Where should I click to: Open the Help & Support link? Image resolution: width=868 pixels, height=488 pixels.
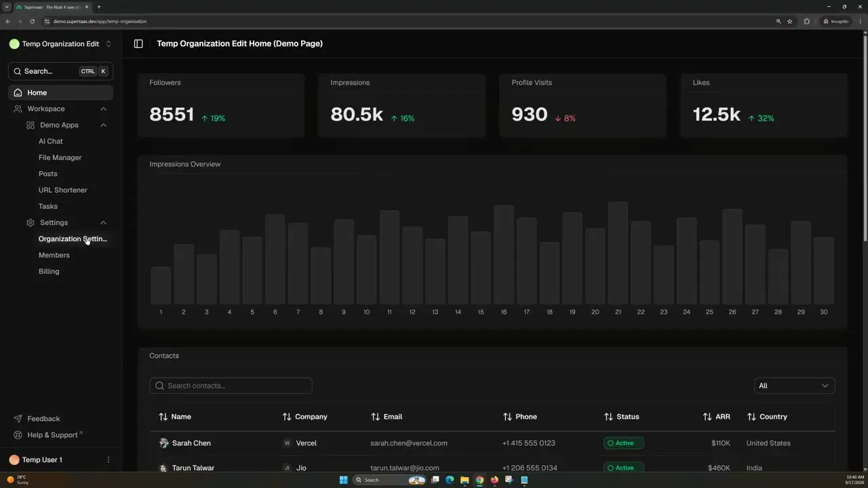(x=54, y=435)
